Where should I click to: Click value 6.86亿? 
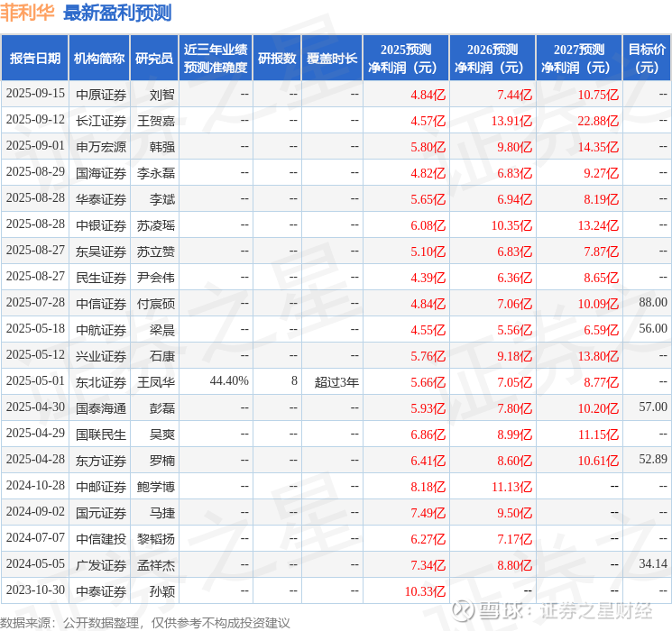click(x=428, y=434)
